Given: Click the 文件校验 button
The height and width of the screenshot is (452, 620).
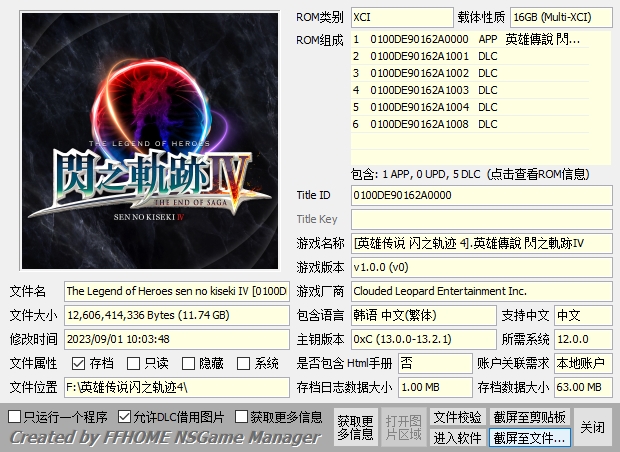Looking at the screenshot, I should (457, 417).
